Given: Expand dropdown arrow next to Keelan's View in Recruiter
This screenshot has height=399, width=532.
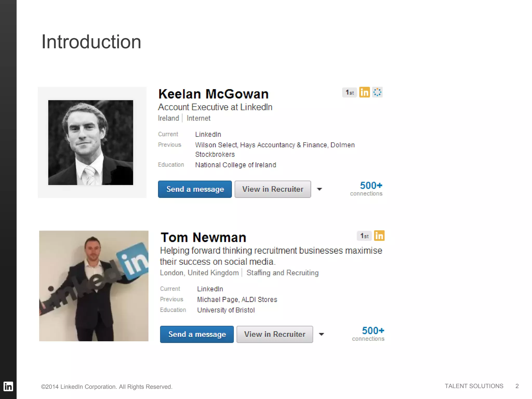Looking at the screenshot, I should coord(320,189).
